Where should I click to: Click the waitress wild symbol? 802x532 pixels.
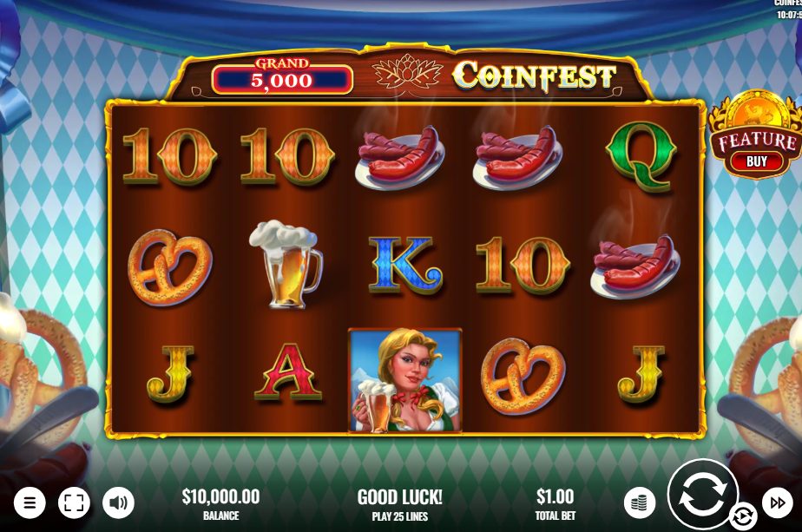click(x=405, y=381)
